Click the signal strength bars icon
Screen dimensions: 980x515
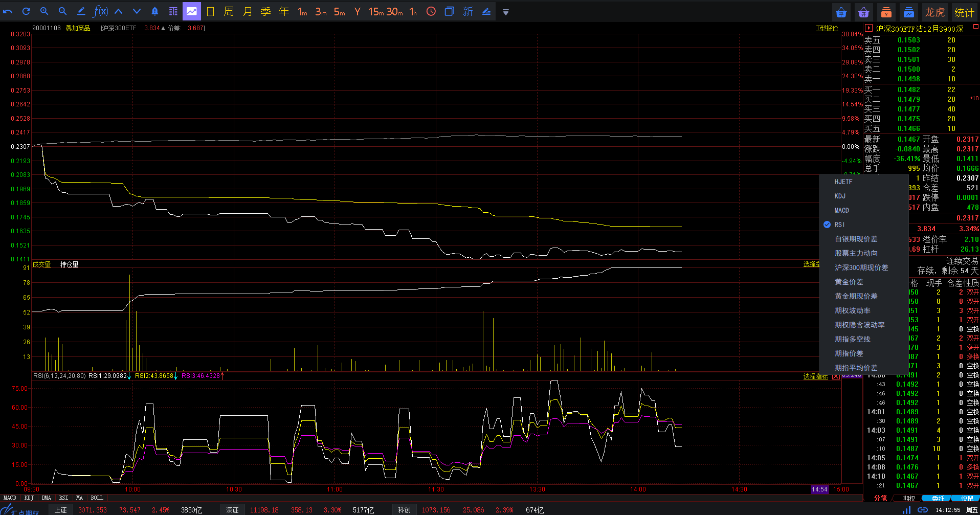[906, 510]
